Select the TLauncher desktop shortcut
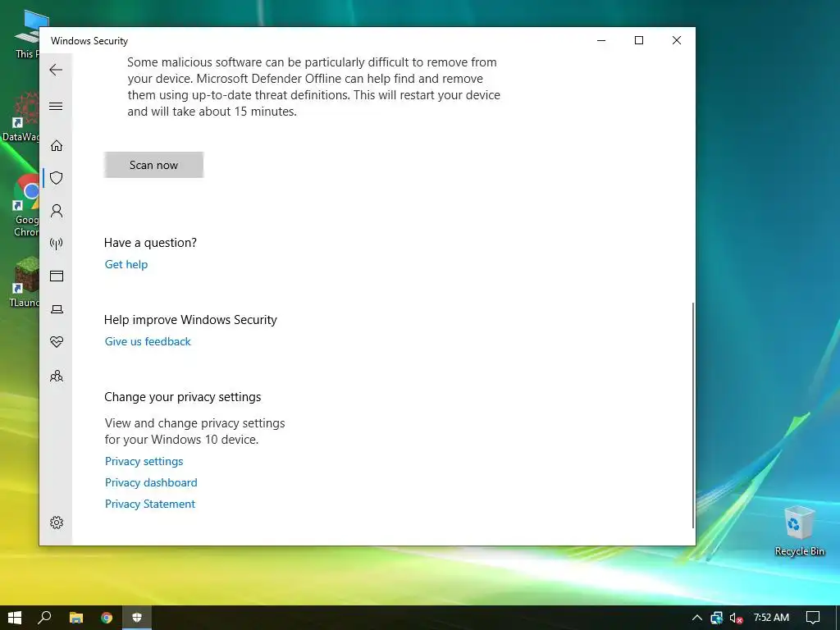Screen dimensions: 840x630 (x=25, y=282)
